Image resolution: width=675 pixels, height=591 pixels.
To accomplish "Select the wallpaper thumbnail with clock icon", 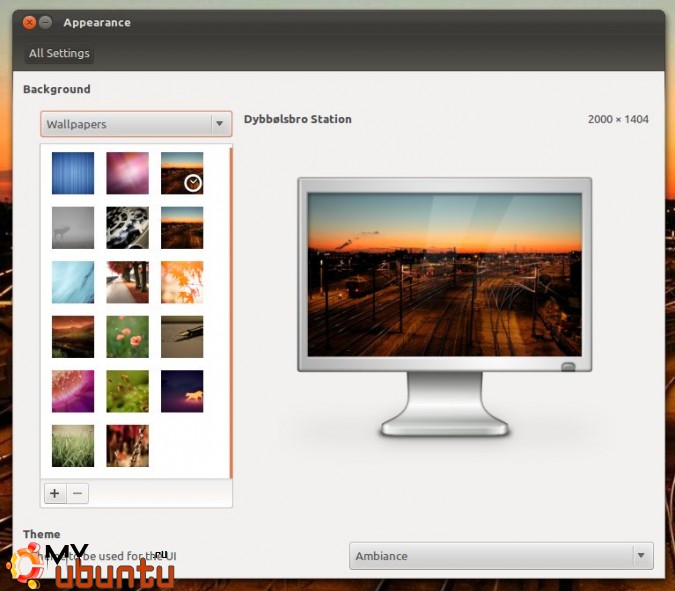I will (182, 173).
